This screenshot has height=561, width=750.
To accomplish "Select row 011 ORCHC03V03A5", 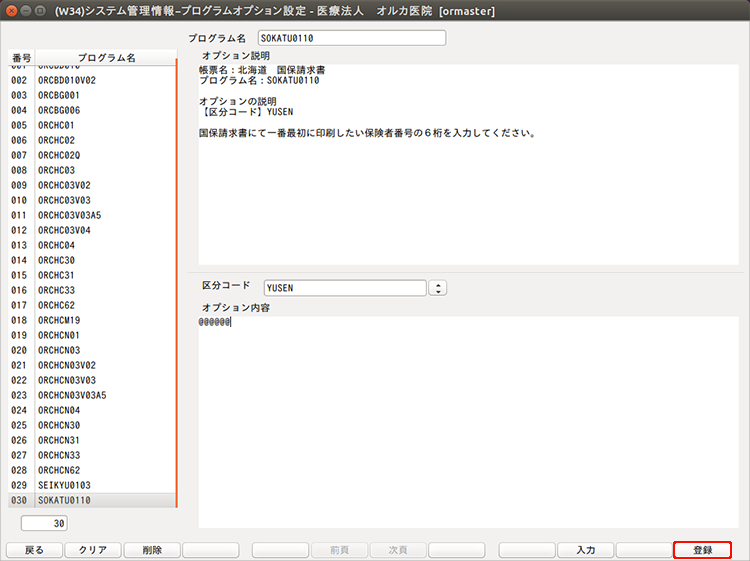I will [92, 215].
